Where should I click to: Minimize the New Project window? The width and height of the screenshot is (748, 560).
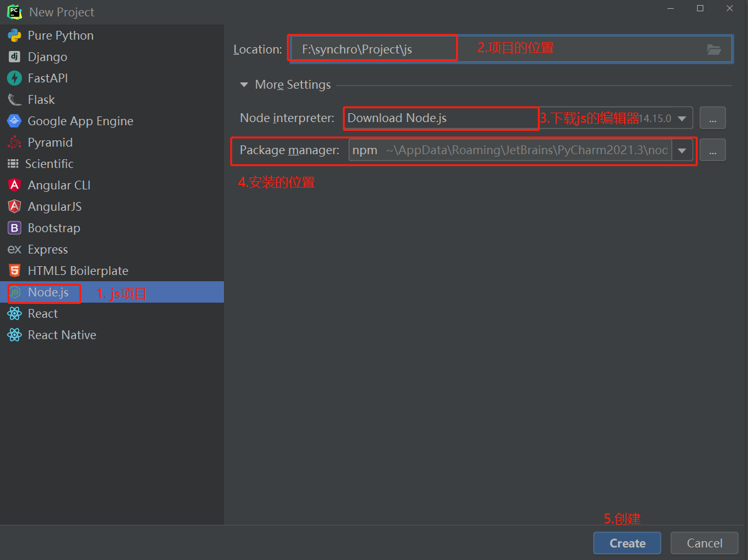pyautogui.click(x=670, y=8)
